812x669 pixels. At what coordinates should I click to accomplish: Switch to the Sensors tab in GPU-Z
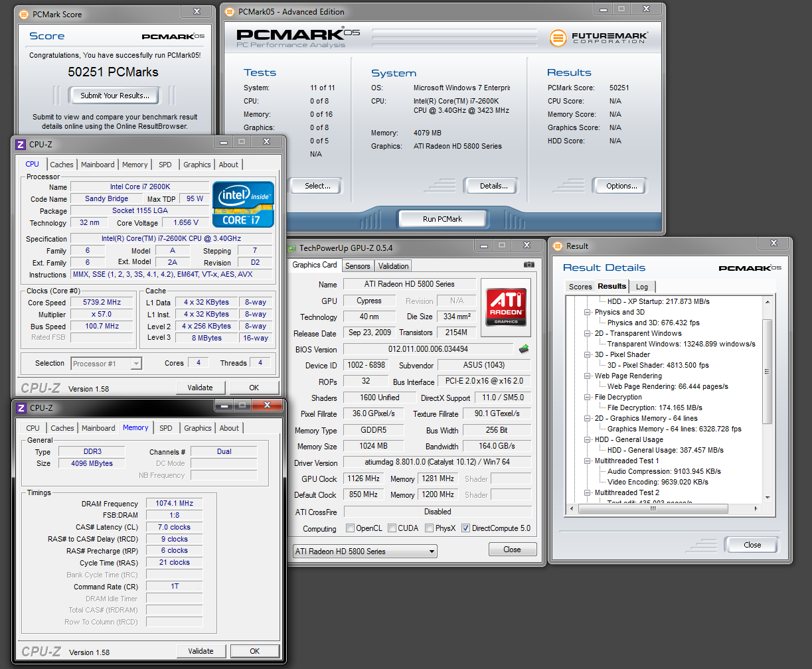357,265
